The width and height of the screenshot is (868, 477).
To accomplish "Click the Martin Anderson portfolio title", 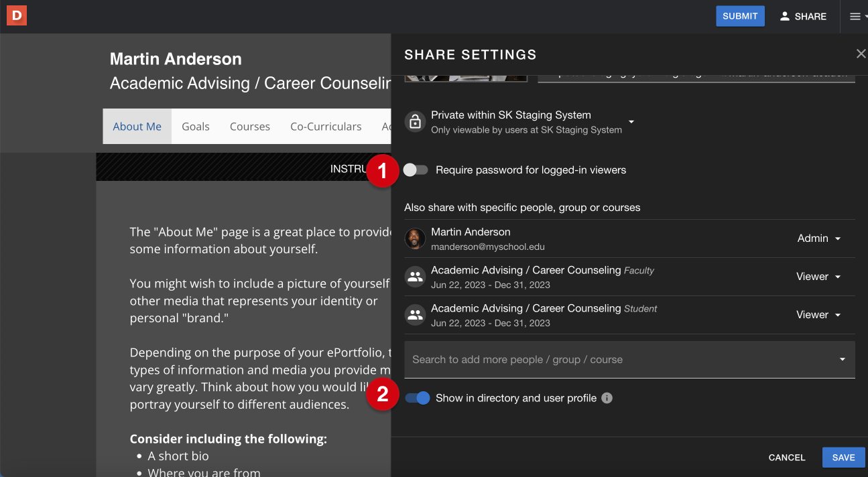I will [x=176, y=59].
